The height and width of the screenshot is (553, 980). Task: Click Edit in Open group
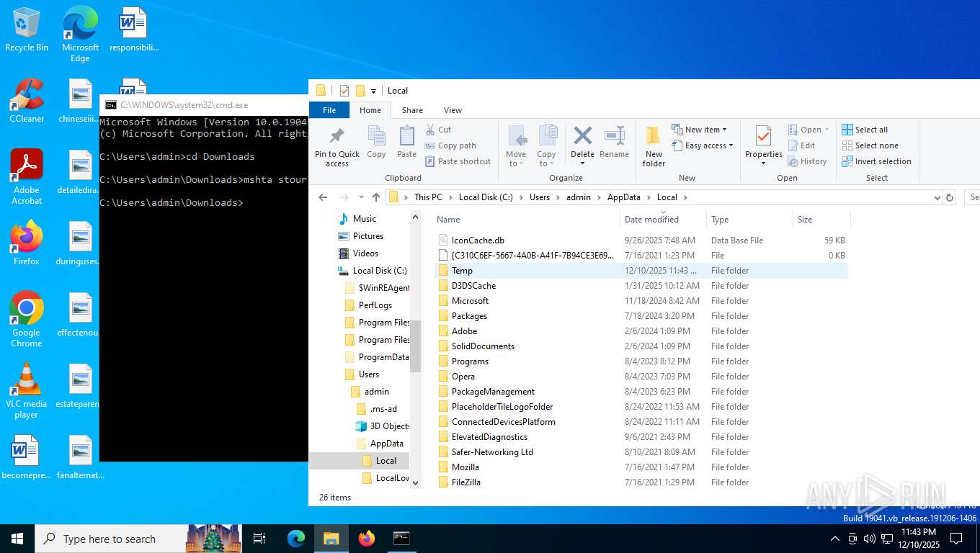click(x=801, y=145)
